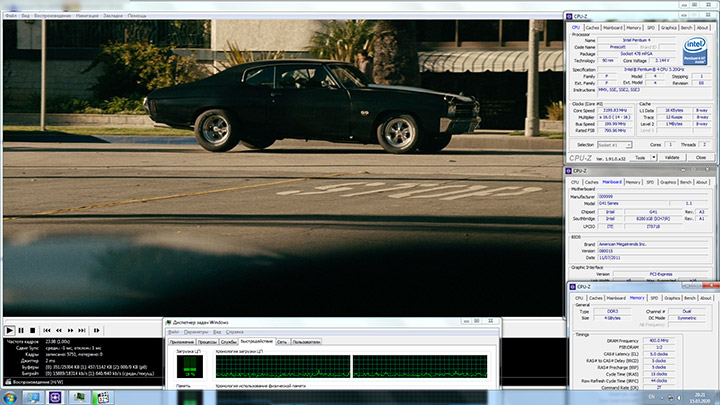Open the SPD tab in the bottom CPU-Z Memory window
This screenshot has height=405, width=720.
pos(654,298)
